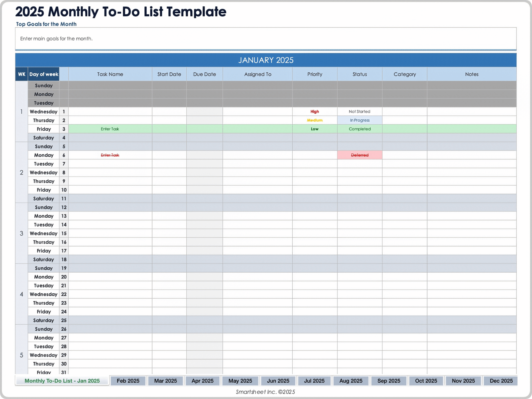
Task: Switch to the Feb 2025 tab
Action: click(128, 381)
